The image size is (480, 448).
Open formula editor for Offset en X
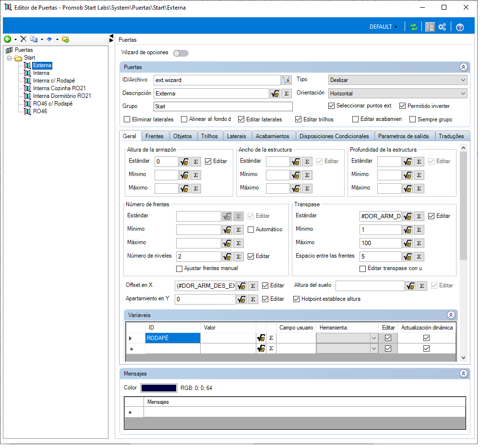[241, 286]
